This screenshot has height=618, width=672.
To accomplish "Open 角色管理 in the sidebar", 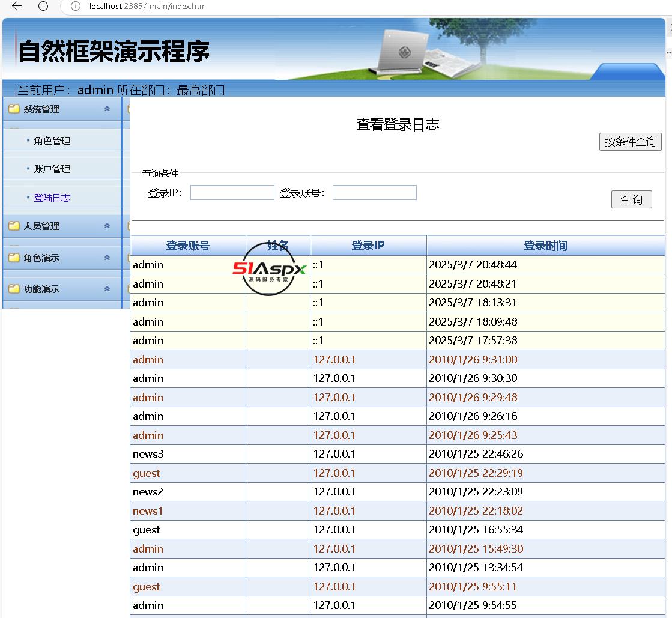I will point(52,141).
